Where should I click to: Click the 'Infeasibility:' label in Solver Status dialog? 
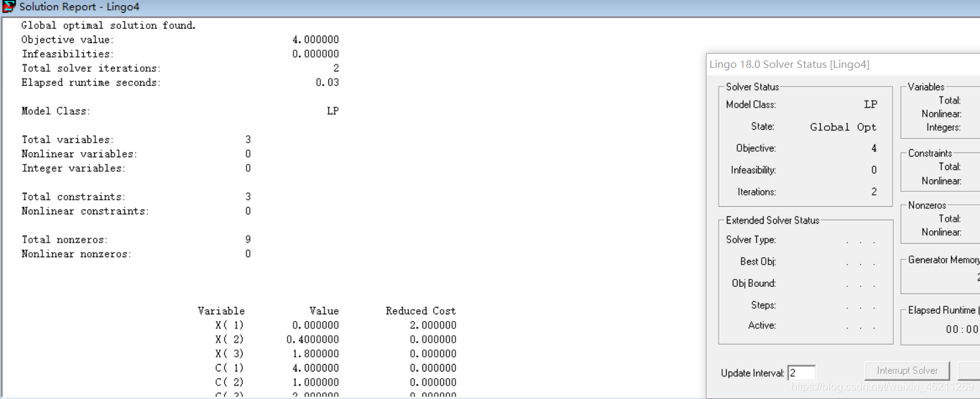click(754, 170)
